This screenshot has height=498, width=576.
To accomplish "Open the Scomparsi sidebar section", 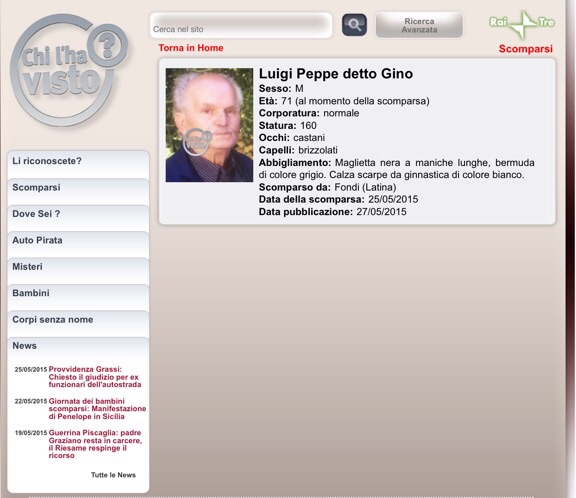I will pyautogui.click(x=78, y=192).
